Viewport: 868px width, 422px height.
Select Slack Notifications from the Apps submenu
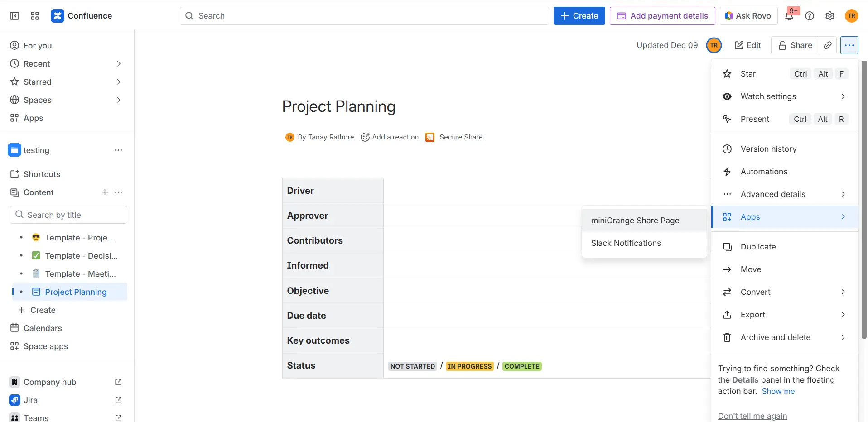coord(626,243)
